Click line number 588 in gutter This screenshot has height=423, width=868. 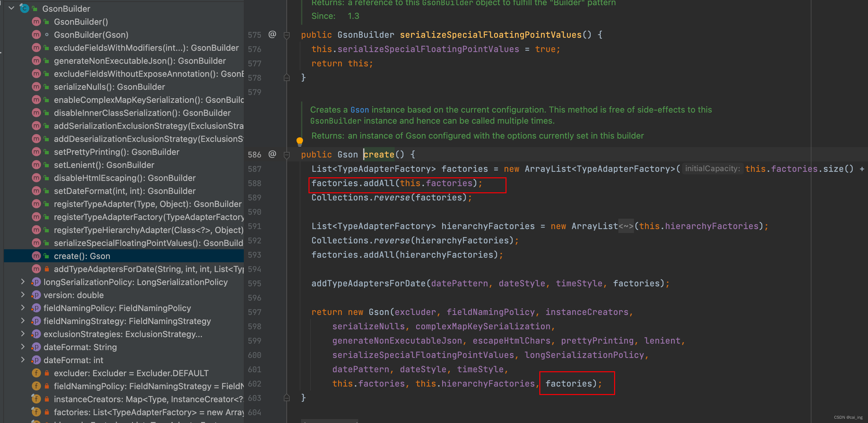coord(255,183)
